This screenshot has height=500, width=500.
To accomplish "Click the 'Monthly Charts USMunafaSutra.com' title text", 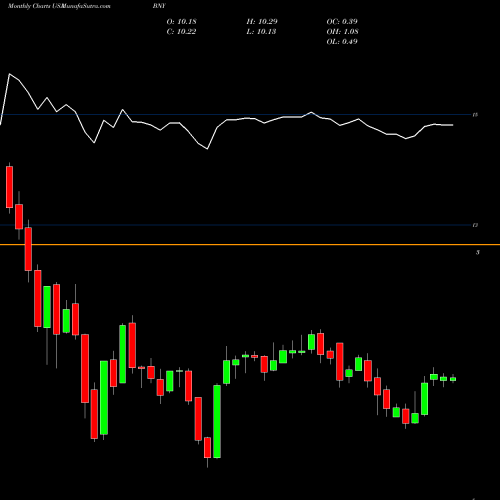I will pos(59,6).
